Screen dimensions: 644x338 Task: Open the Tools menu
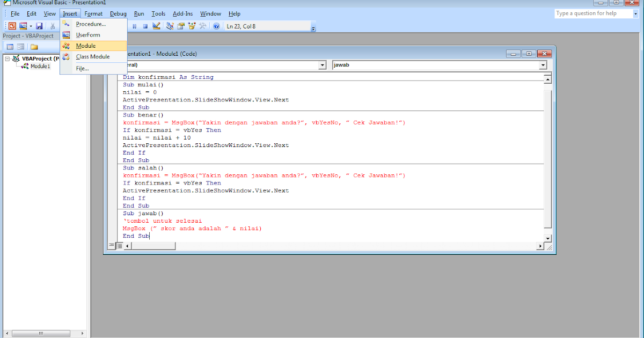click(x=158, y=13)
